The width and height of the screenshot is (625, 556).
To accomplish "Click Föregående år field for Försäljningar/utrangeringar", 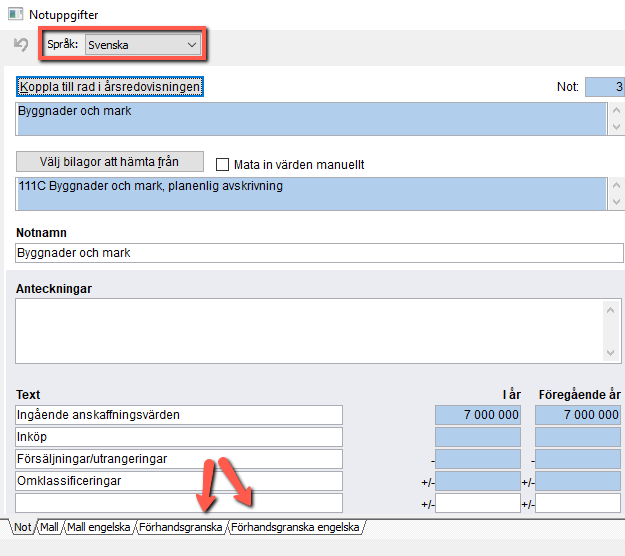I will 578,459.
